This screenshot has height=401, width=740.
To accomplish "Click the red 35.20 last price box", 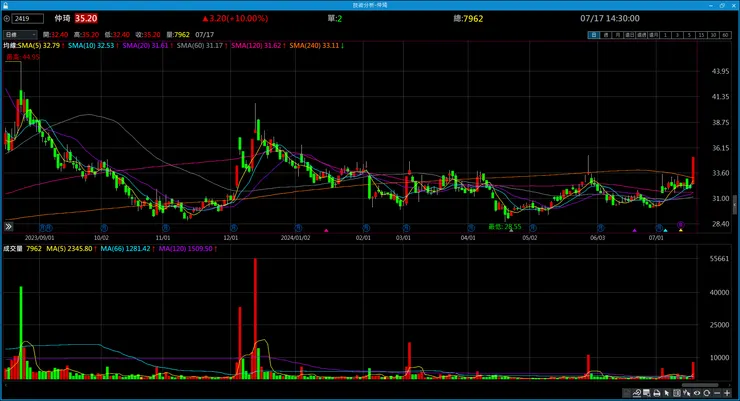I will point(86,18).
